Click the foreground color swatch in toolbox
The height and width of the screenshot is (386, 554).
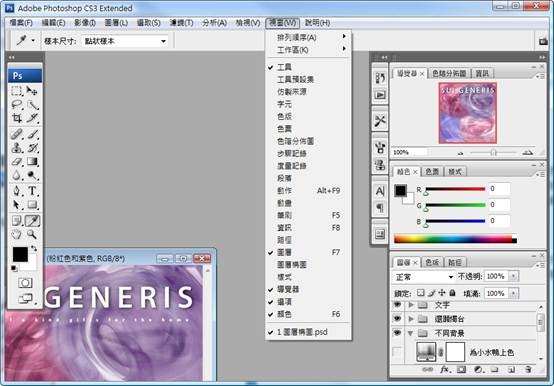[x=20, y=254]
